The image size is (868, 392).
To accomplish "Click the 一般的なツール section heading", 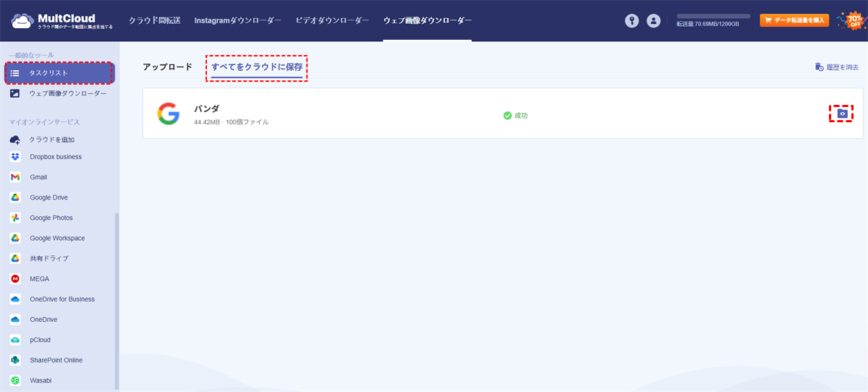I will 31,55.
